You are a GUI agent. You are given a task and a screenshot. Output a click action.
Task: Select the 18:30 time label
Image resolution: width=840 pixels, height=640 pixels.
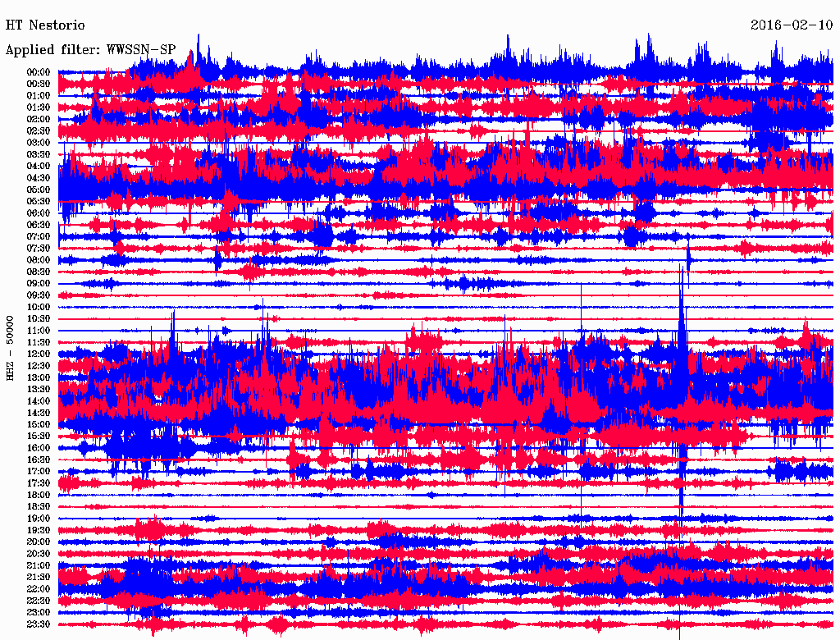click(39, 506)
